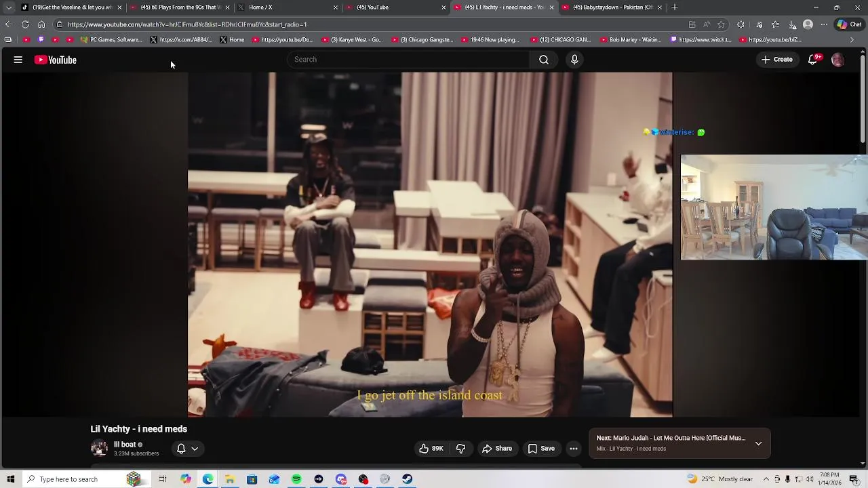Click the YouTube search input field

(409, 60)
